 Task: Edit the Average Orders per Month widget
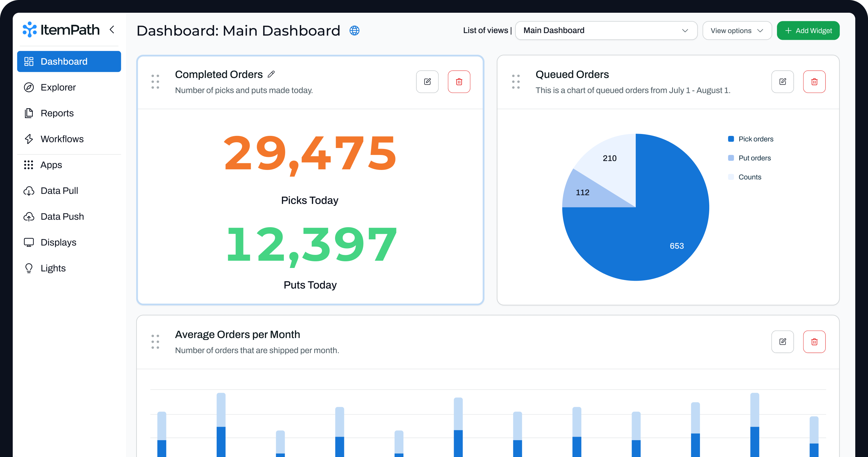pos(782,342)
